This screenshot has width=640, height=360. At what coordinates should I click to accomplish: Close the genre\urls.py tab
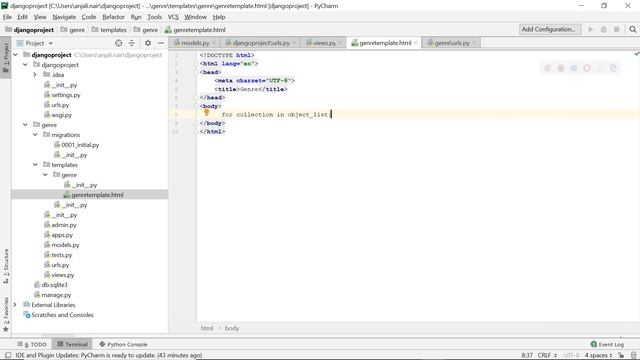pyautogui.click(x=474, y=42)
